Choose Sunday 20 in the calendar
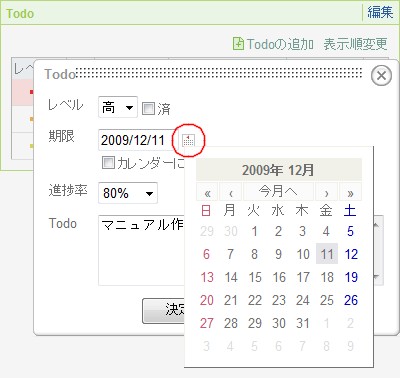This screenshot has width=400, height=378. (207, 300)
